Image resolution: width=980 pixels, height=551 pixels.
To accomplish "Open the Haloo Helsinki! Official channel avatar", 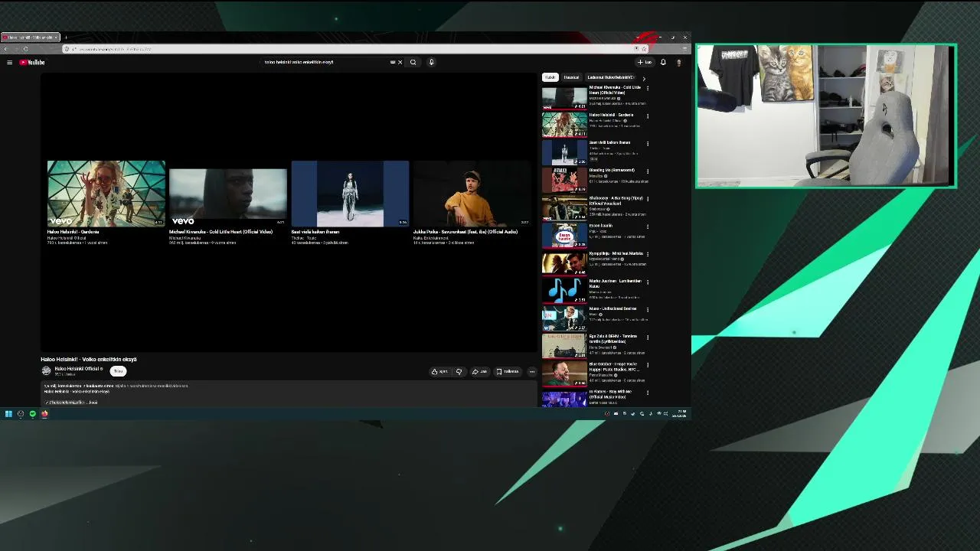I will 46,371.
